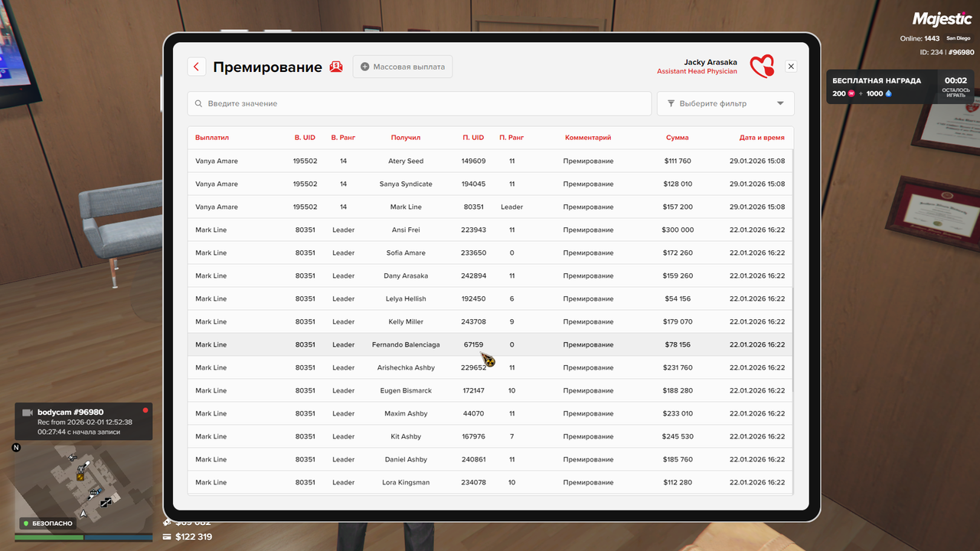
Task: Click the Online: 1443 counter
Action: point(920,38)
